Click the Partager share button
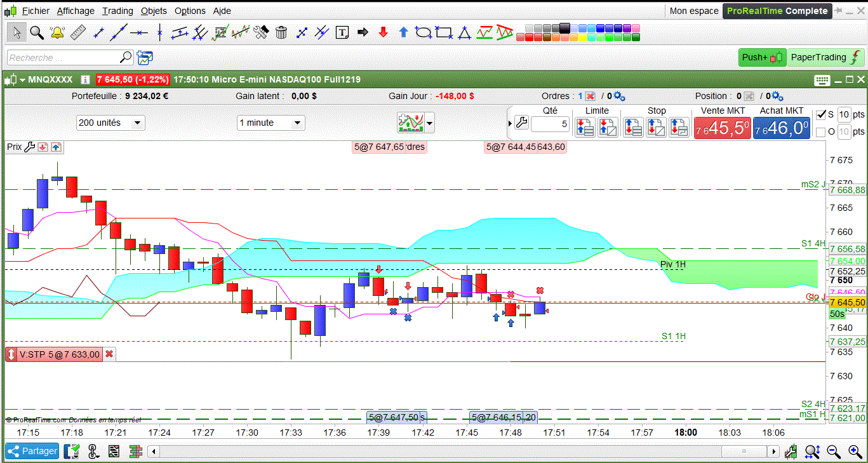This screenshot has height=463, width=868. (x=33, y=452)
